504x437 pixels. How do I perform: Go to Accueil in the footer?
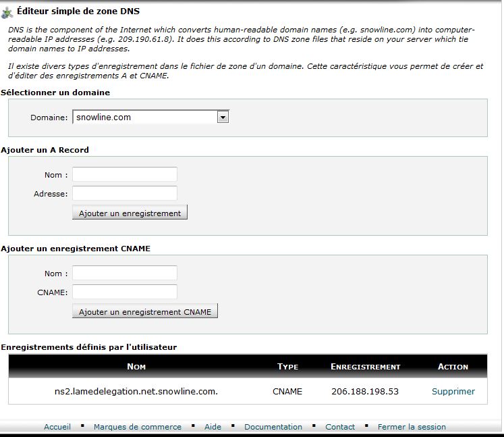point(57,427)
